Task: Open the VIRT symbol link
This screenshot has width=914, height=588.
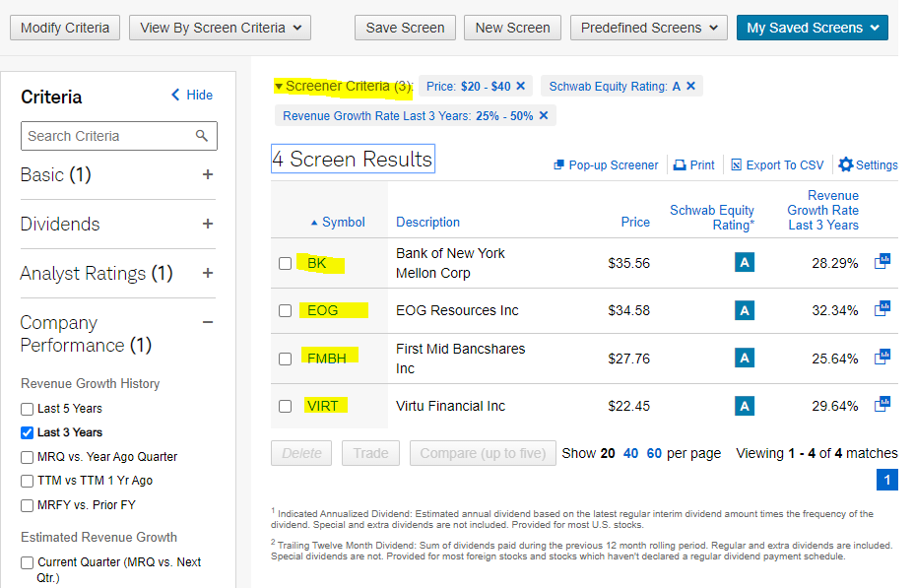Action: click(x=322, y=406)
